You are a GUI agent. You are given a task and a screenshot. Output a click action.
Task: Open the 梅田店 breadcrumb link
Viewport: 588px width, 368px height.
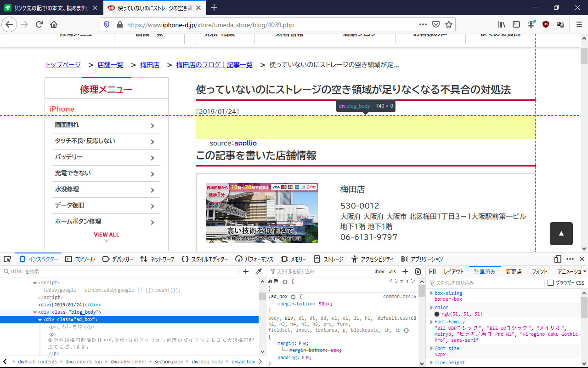[x=149, y=65]
